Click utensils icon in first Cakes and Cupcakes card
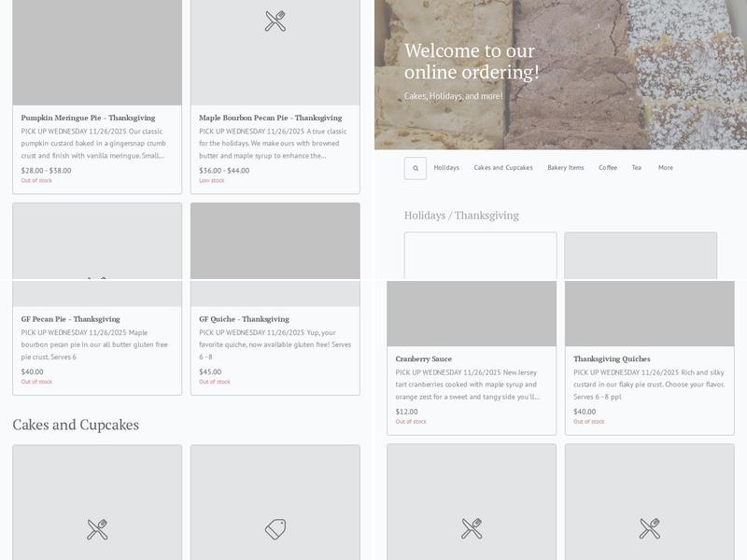The image size is (747, 560). tap(97, 529)
